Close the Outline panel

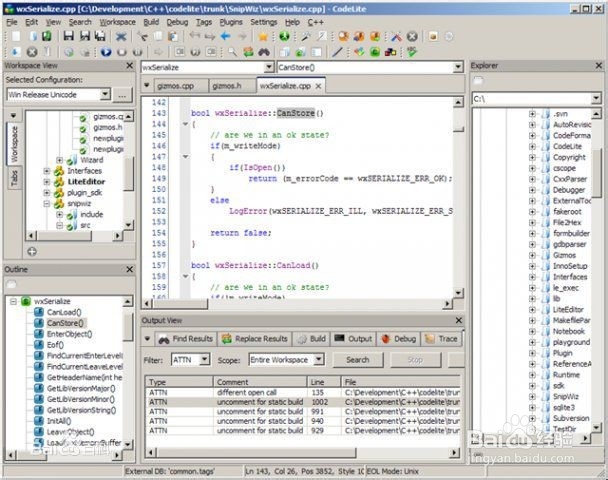[130, 269]
